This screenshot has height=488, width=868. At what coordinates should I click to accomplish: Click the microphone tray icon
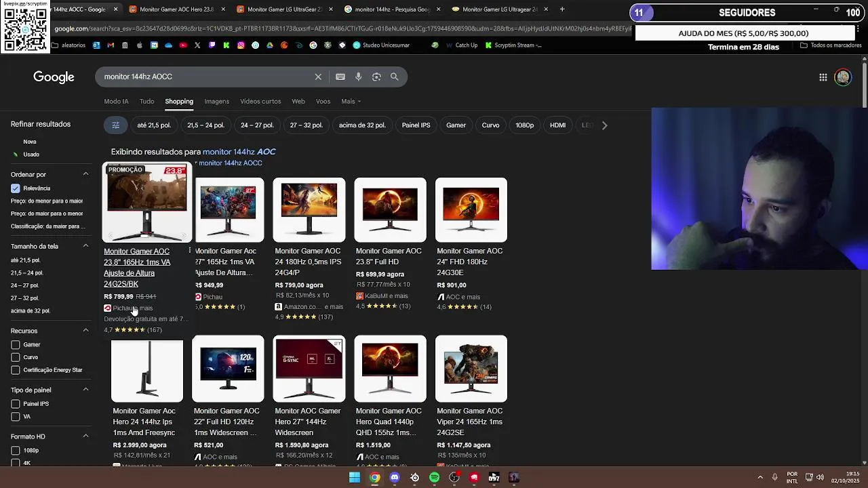(x=775, y=477)
